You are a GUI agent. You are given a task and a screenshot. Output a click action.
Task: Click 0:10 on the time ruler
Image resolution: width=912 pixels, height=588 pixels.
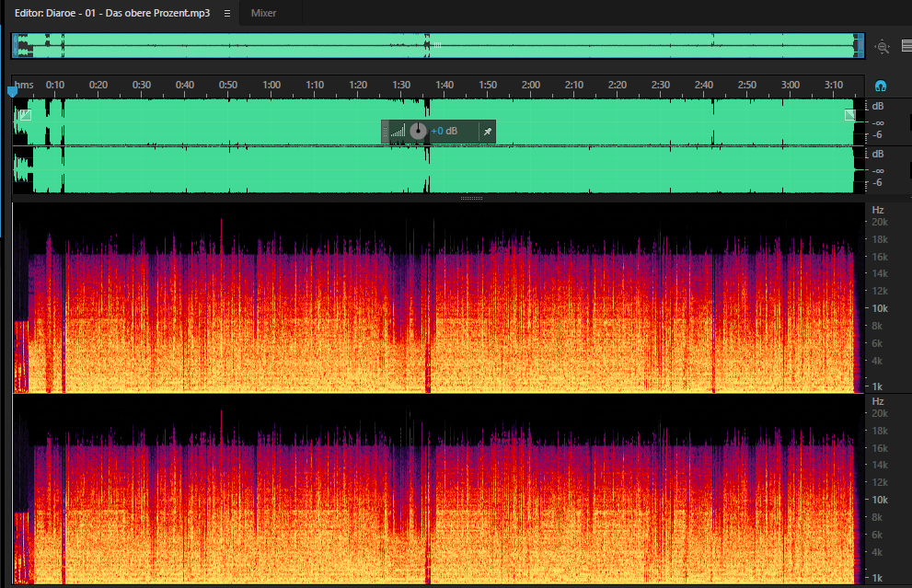(x=55, y=85)
